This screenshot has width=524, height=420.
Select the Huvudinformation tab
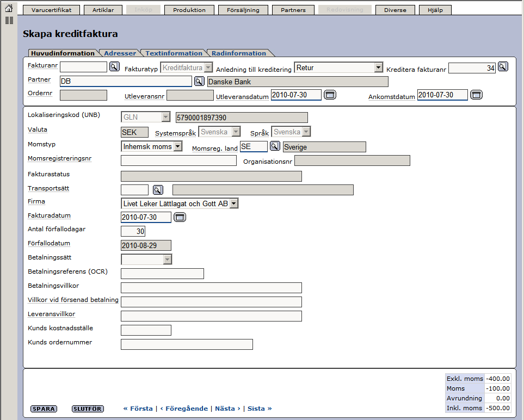pyautogui.click(x=63, y=53)
